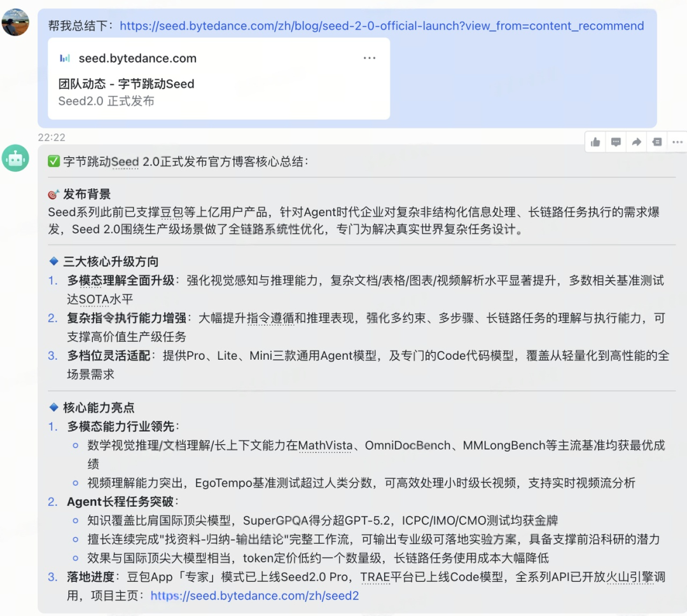Click the '团队动态 - 字节跳动Seed' card title

(126, 84)
